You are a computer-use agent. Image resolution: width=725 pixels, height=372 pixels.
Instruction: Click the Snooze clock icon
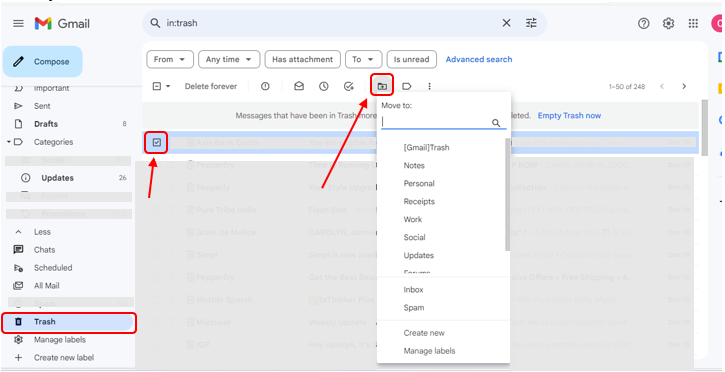coord(324,86)
